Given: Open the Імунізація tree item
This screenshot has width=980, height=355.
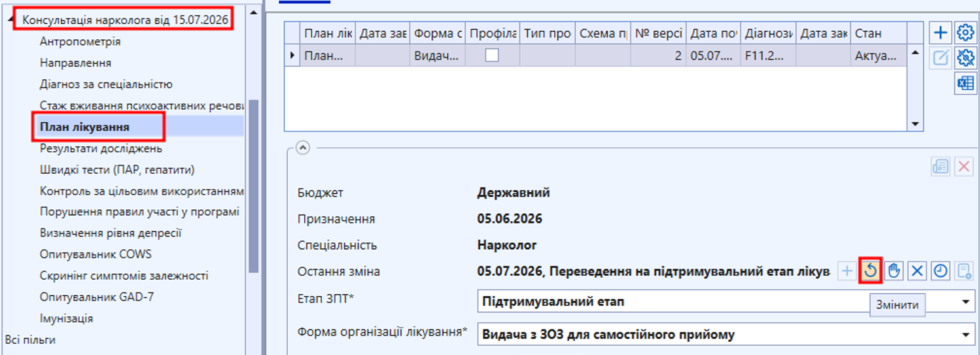Looking at the screenshot, I should point(66,318).
